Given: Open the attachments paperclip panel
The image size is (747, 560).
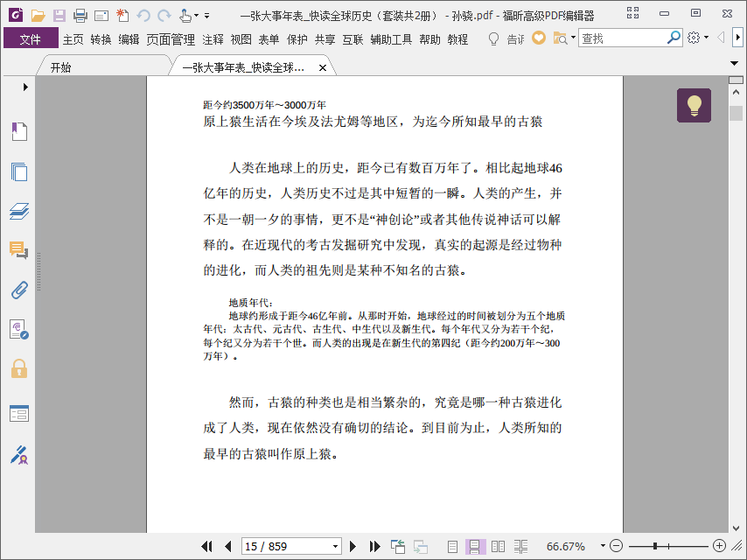Looking at the screenshot, I should [x=19, y=290].
